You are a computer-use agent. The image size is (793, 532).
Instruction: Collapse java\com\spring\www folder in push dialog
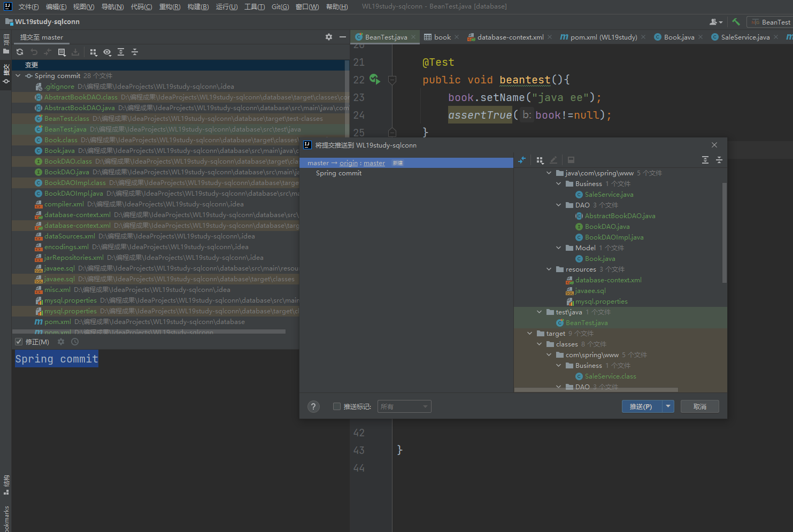[549, 173]
